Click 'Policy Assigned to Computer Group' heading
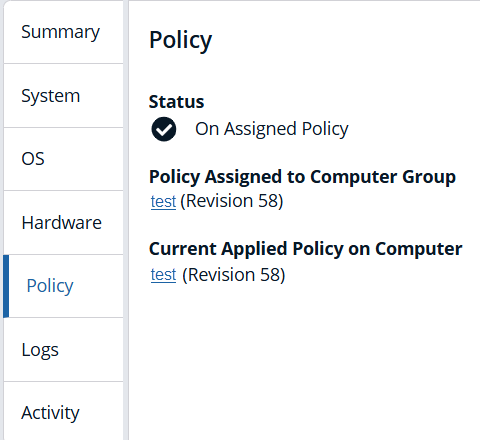 coord(302,177)
